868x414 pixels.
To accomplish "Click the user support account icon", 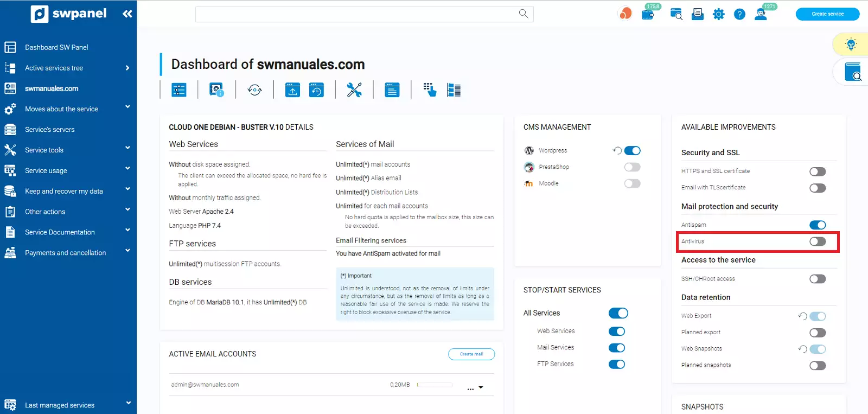I will [761, 15].
